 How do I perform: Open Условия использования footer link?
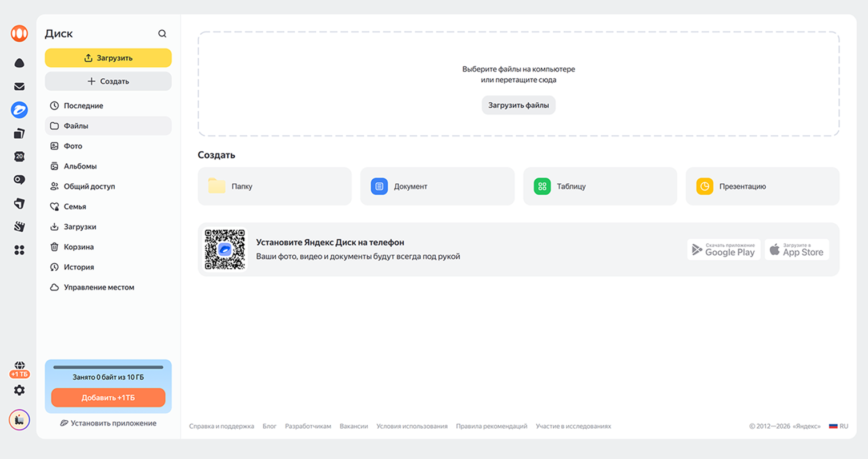coord(412,426)
